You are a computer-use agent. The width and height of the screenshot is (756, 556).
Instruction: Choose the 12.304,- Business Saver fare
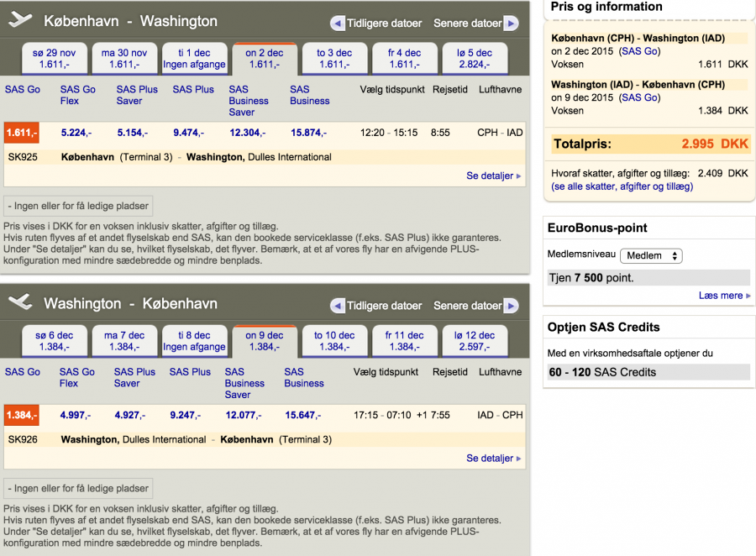pyautogui.click(x=247, y=133)
